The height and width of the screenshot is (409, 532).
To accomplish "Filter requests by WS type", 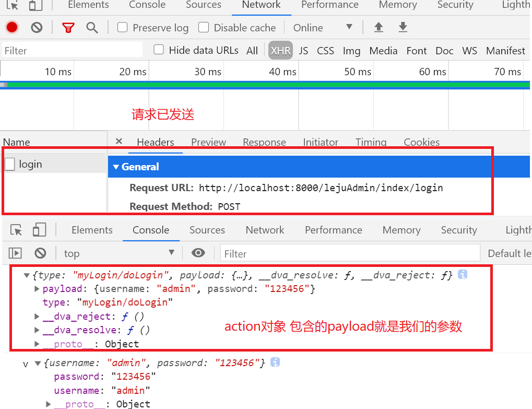I will click(x=469, y=51).
